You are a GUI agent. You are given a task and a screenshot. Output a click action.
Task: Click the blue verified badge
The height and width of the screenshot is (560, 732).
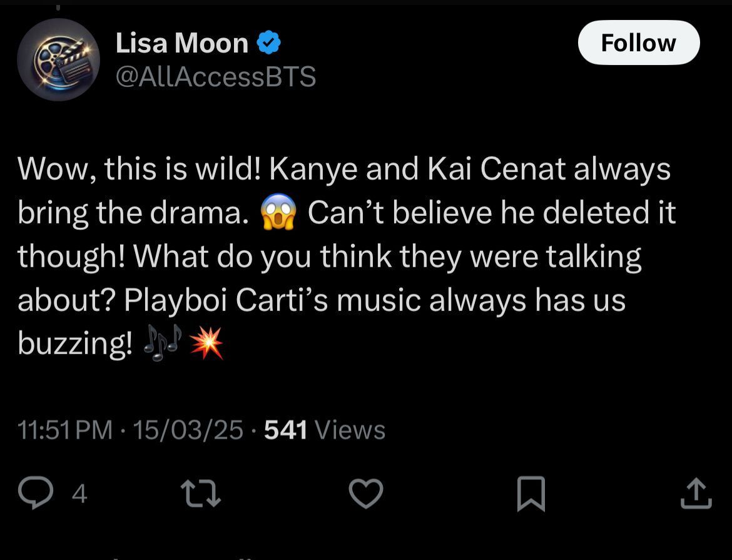pyautogui.click(x=270, y=43)
